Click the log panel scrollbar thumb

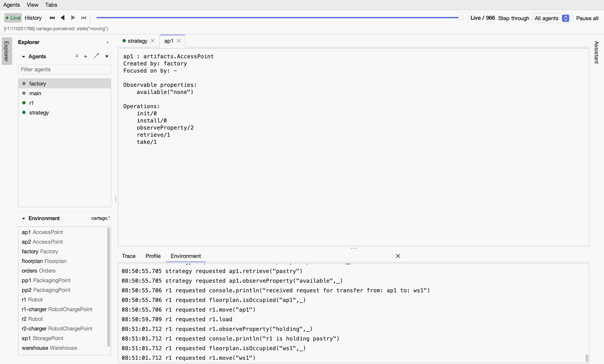586,358
